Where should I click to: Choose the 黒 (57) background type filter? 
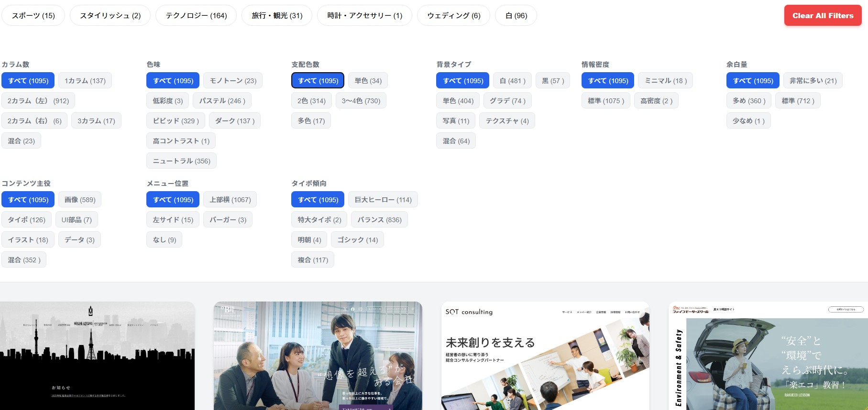(553, 81)
